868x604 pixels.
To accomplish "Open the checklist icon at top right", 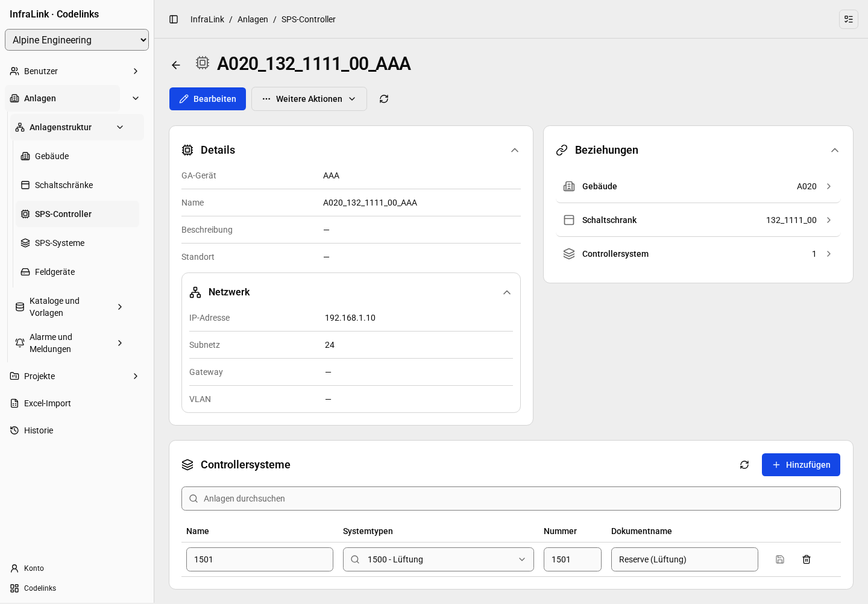I will (849, 19).
